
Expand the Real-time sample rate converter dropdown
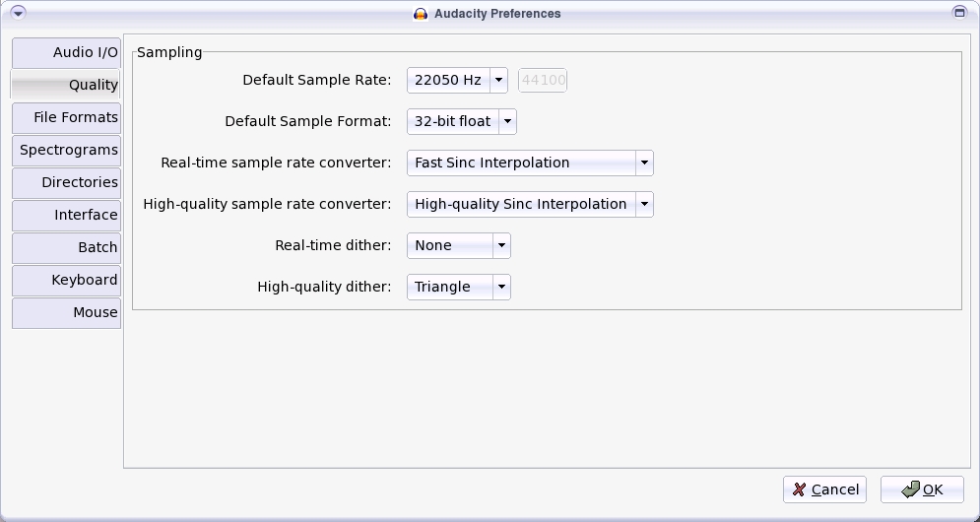click(643, 163)
